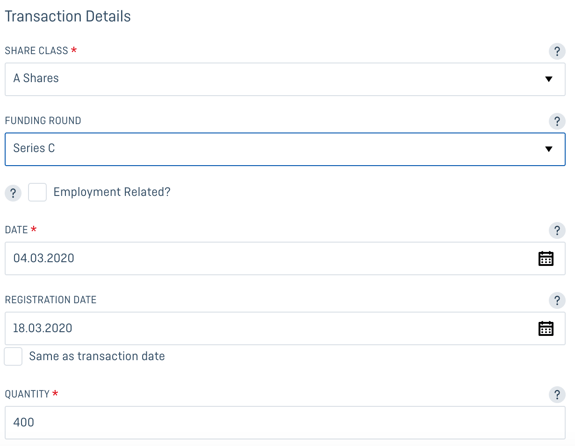The height and width of the screenshot is (446, 575).
Task: Click the Quantity input containing 400
Action: point(285,423)
